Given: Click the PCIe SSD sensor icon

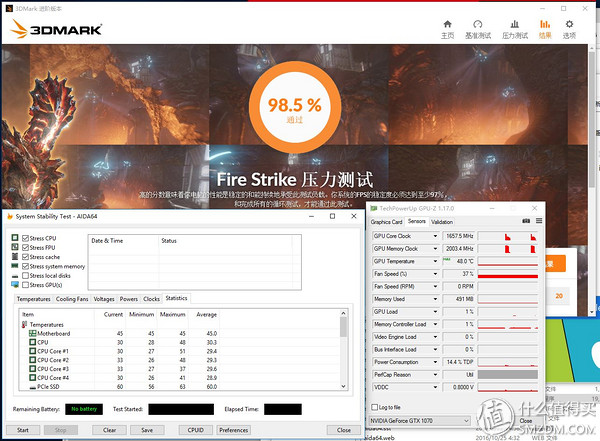Looking at the screenshot, I should [x=33, y=387].
